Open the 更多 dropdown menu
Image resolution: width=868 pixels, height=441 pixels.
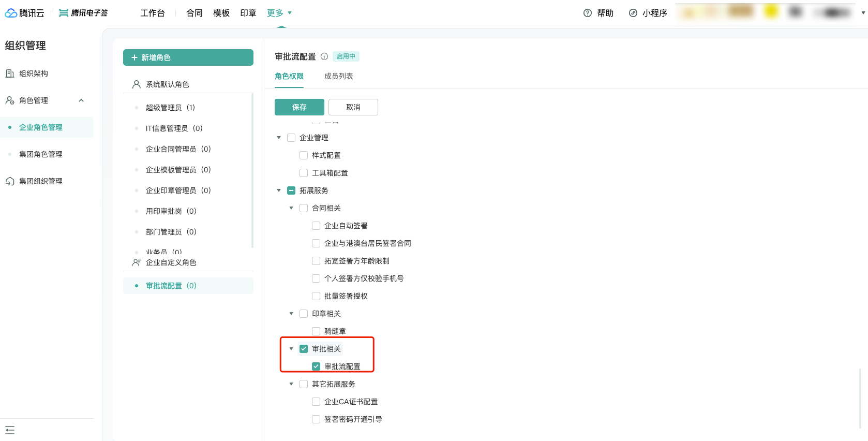[279, 13]
